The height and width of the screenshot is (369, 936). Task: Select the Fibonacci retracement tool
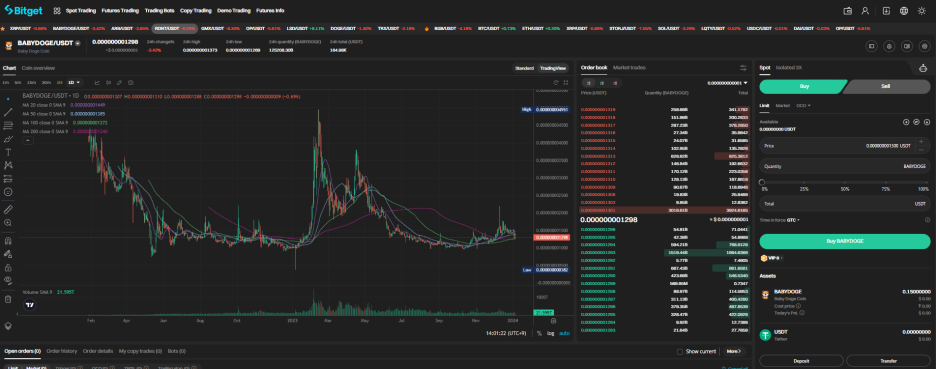8,125
